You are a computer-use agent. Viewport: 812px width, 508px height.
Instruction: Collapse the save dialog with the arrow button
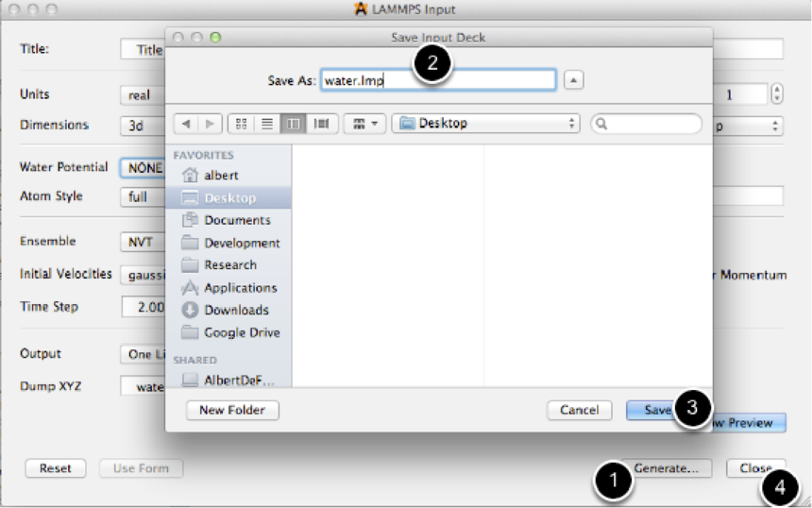tap(573, 80)
